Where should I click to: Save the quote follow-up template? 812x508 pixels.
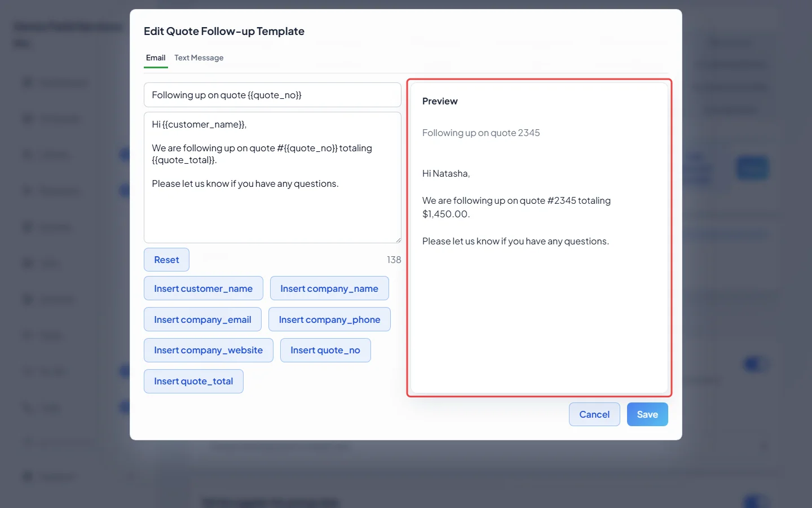click(647, 414)
